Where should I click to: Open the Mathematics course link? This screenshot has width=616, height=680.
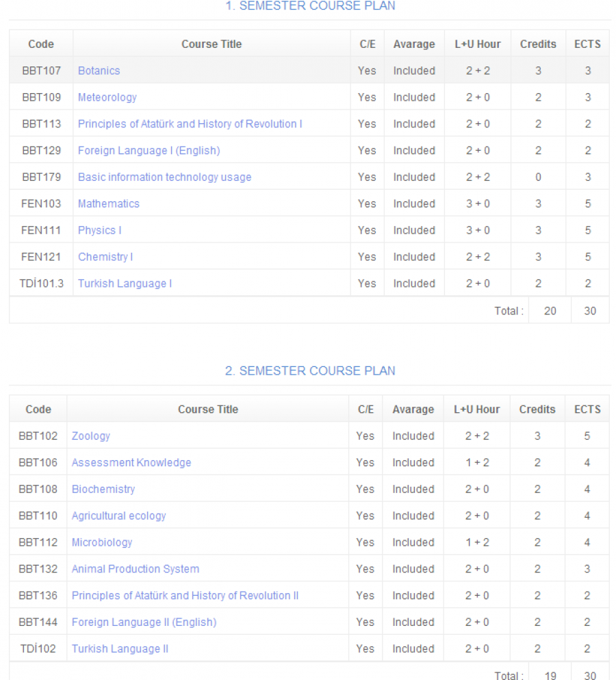click(x=109, y=204)
